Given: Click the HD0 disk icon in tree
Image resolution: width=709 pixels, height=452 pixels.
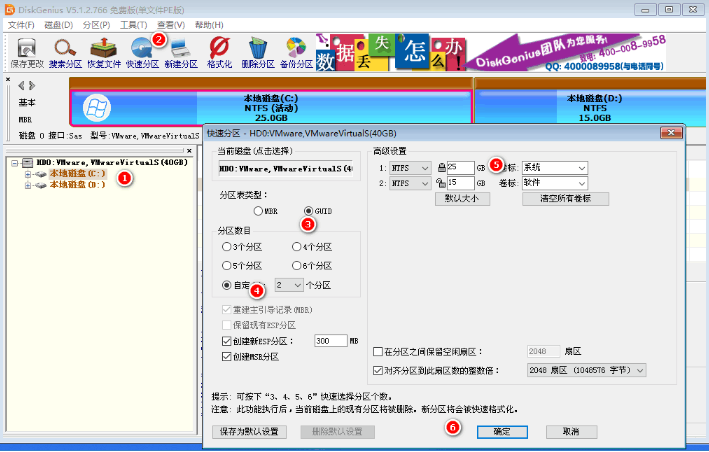Looking at the screenshot, I should [x=28, y=162].
